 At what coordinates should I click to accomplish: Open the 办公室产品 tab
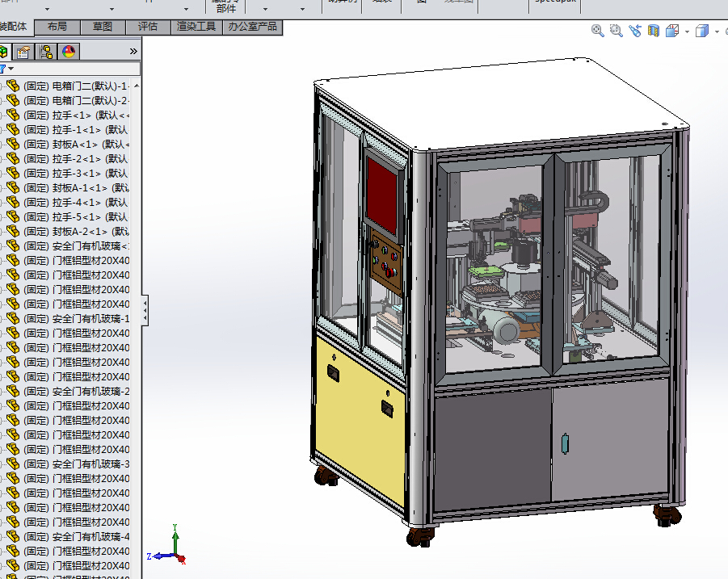click(x=253, y=27)
